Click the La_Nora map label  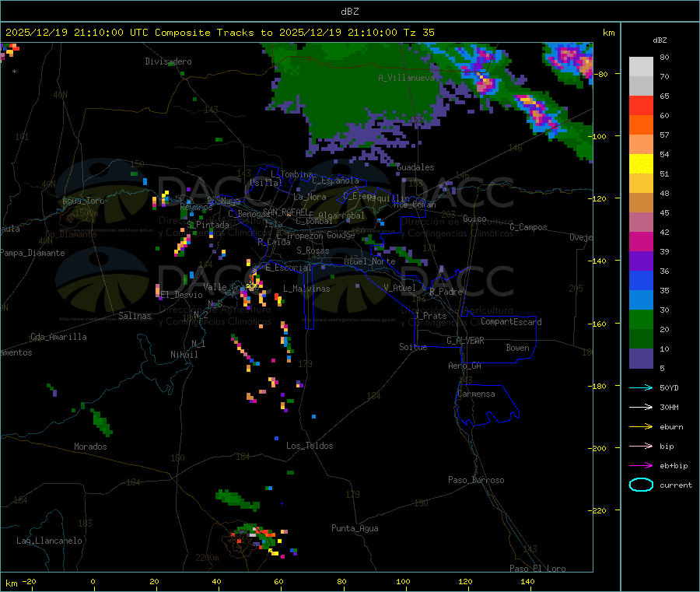[310, 197]
